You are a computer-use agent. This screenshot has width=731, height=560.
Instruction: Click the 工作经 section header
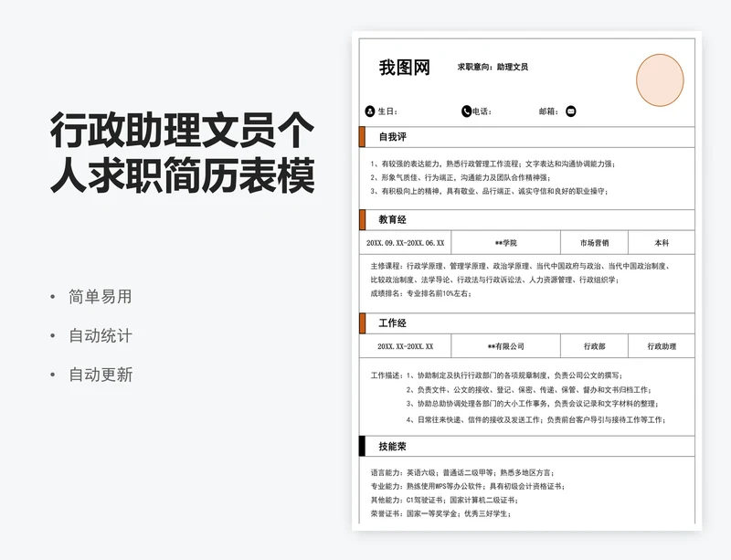pyautogui.click(x=393, y=323)
